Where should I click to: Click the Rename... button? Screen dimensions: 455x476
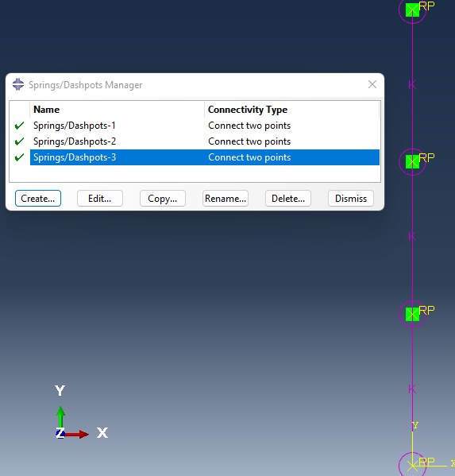pos(226,198)
